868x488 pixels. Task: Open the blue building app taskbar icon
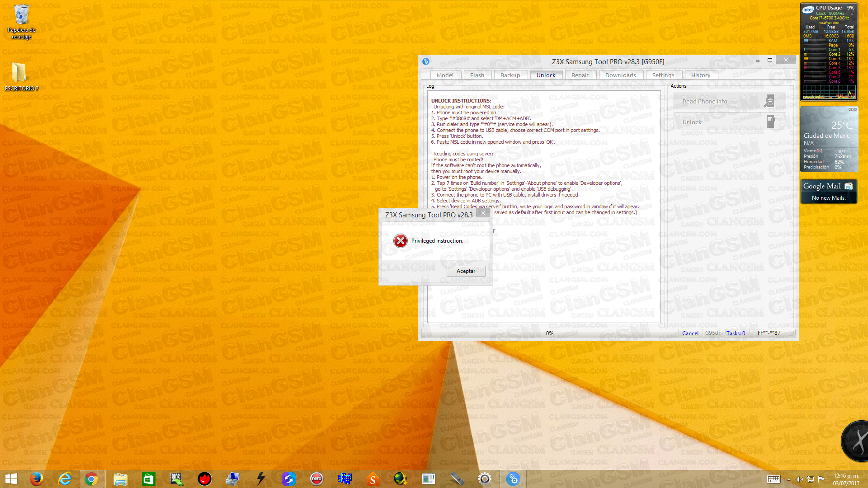tap(344, 479)
